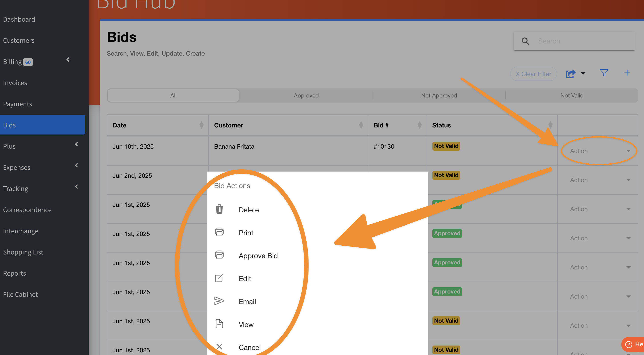Click the document View icon
The image size is (644, 355).
point(219,324)
